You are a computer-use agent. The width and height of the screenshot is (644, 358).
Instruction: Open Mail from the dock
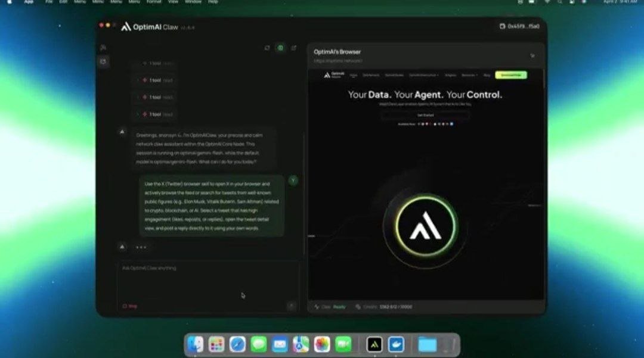pos(280,344)
